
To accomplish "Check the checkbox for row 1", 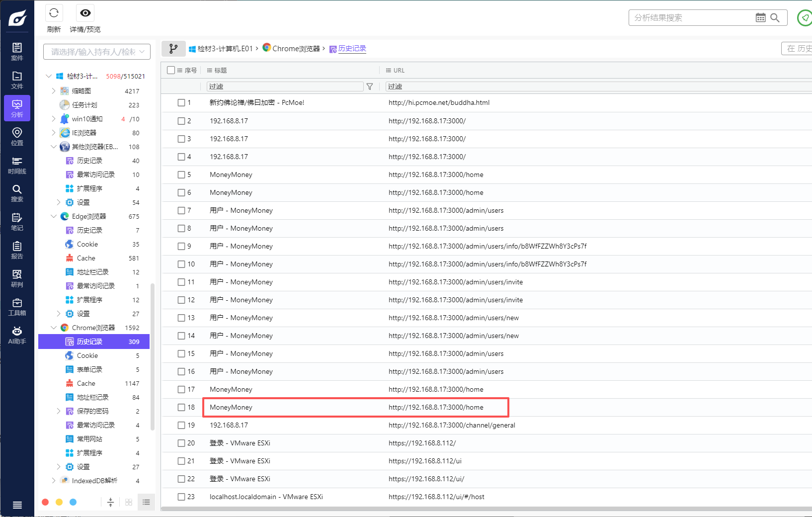I will click(181, 103).
